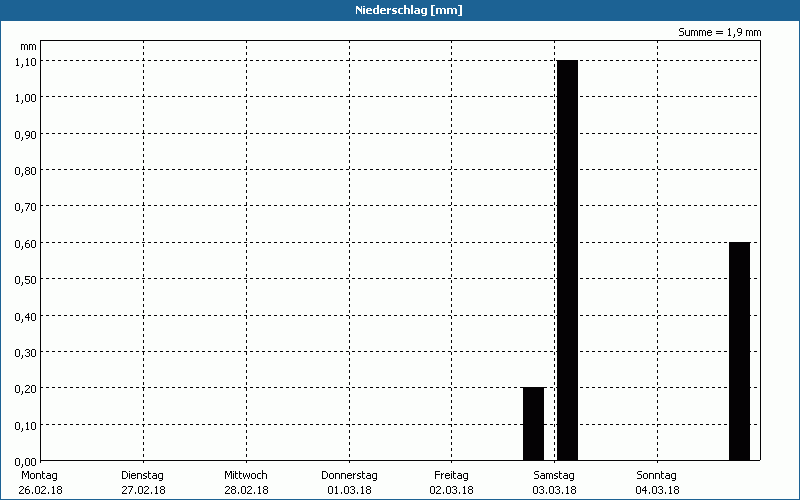Click the date label '01.03.18'
The width and height of the screenshot is (800, 500).
[349, 491]
